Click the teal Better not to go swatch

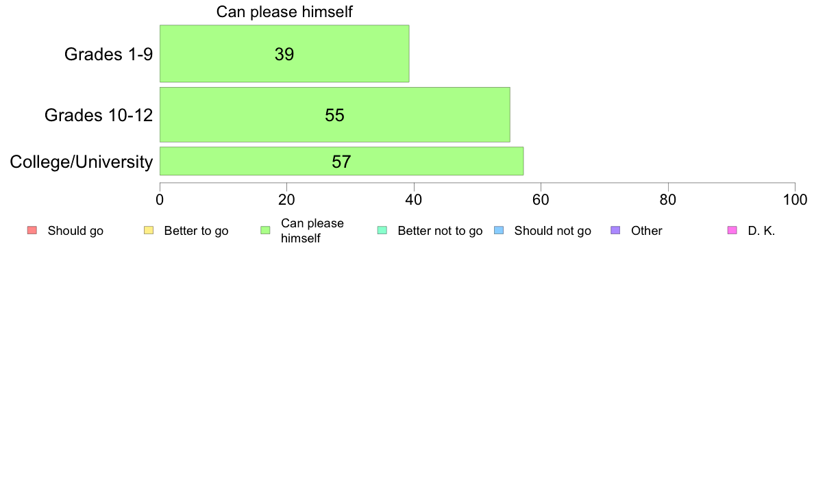point(382,231)
